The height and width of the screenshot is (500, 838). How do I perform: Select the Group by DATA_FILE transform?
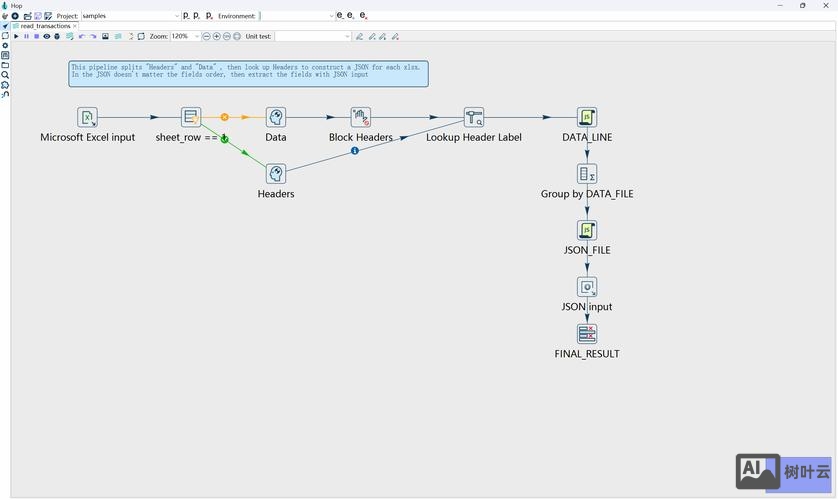coord(587,174)
